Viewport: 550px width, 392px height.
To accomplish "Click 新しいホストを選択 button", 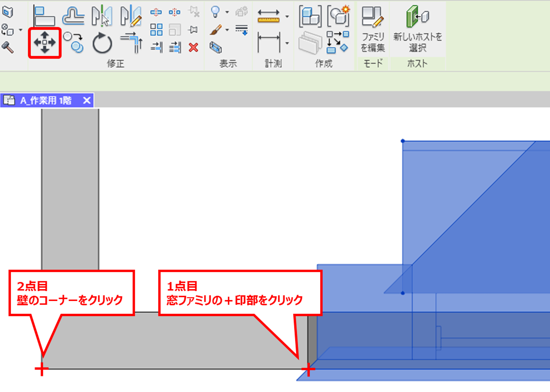I will 417,30.
